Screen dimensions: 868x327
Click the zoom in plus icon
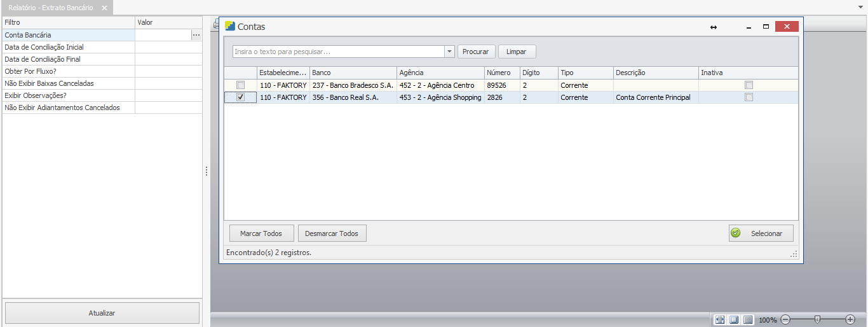tap(850, 319)
